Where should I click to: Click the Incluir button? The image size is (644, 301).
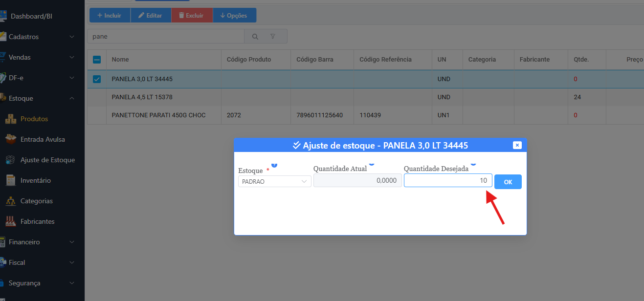[110, 16]
